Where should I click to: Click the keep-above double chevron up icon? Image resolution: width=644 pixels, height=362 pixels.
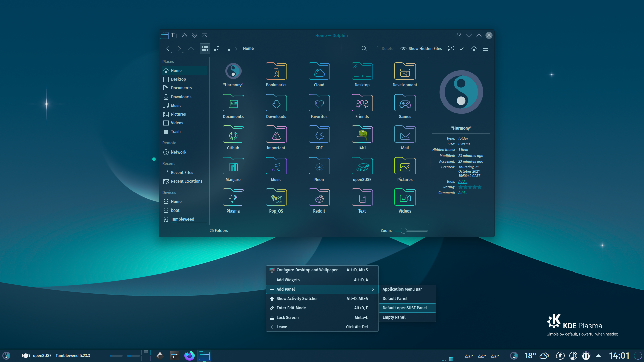[x=184, y=35]
